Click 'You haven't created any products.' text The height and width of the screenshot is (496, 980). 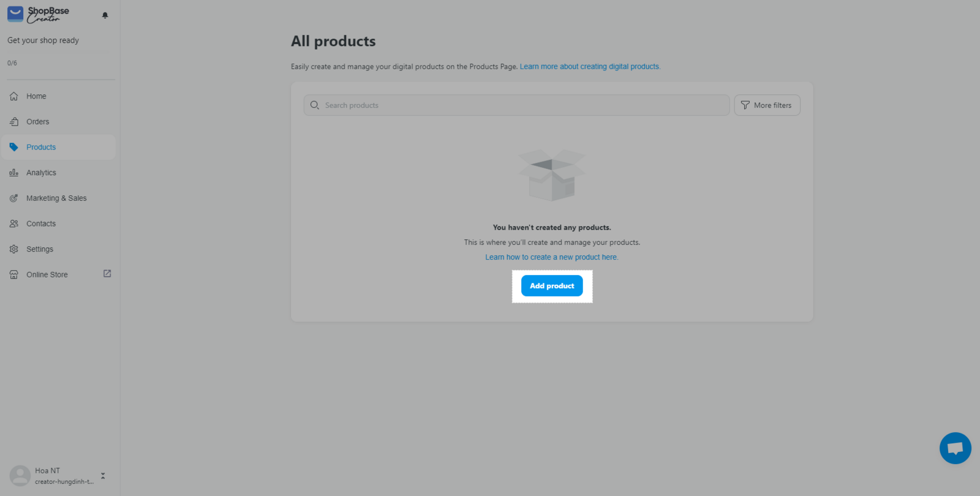click(x=552, y=228)
